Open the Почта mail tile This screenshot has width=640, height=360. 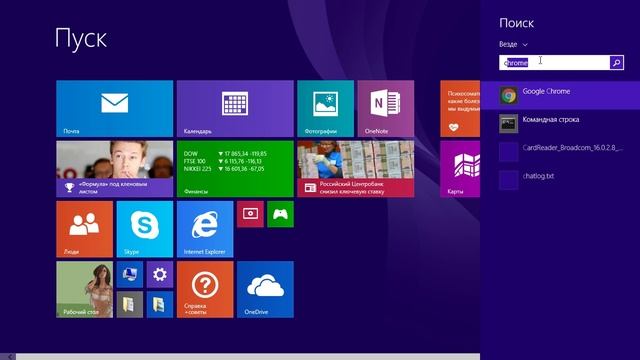pyautogui.click(x=114, y=109)
